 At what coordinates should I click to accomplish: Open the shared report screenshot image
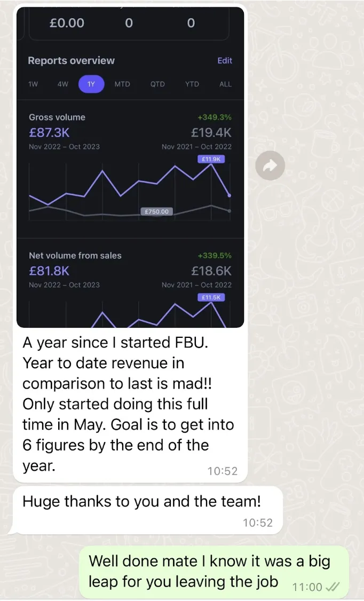pos(130,167)
